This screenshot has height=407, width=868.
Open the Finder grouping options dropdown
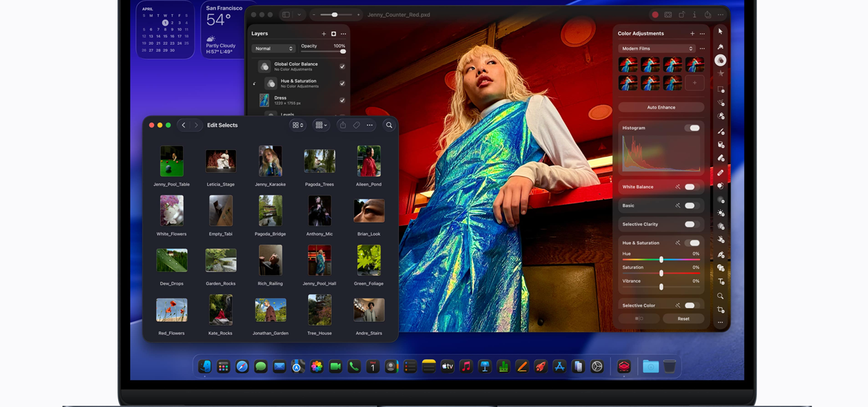321,125
